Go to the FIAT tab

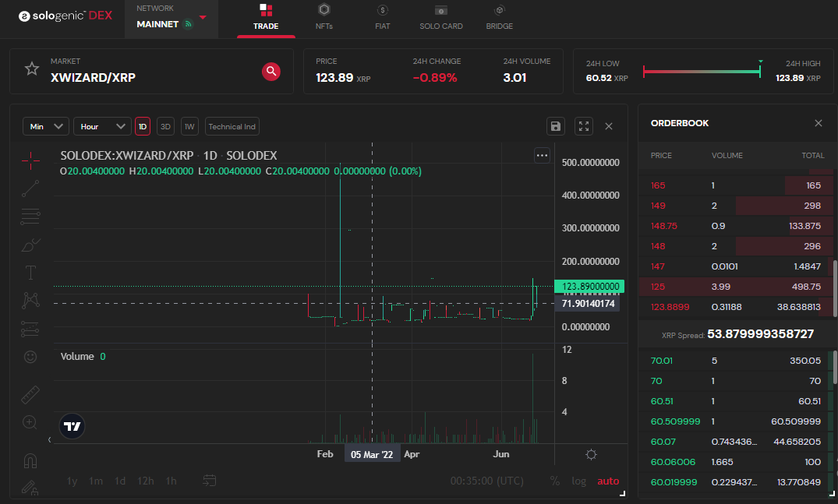pyautogui.click(x=382, y=18)
